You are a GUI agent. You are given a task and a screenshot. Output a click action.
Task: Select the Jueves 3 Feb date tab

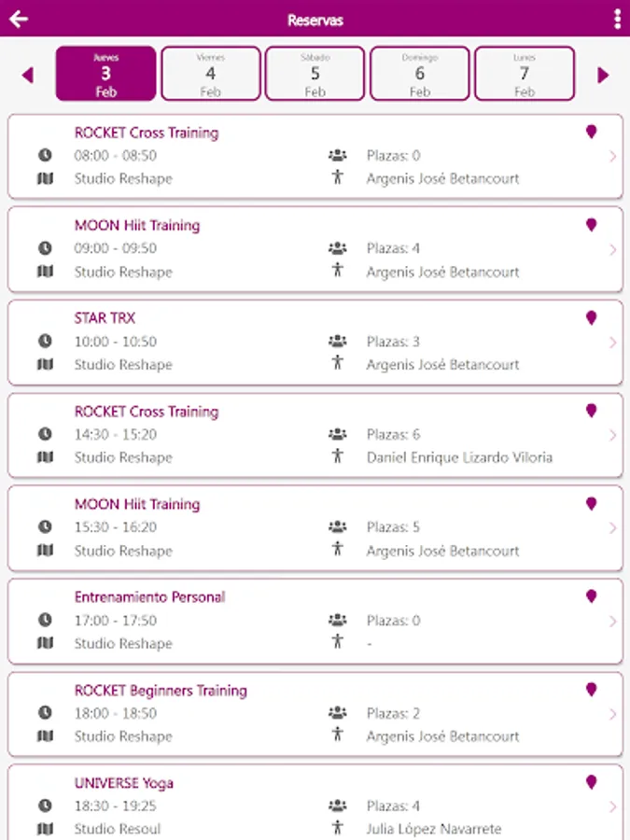[106, 74]
